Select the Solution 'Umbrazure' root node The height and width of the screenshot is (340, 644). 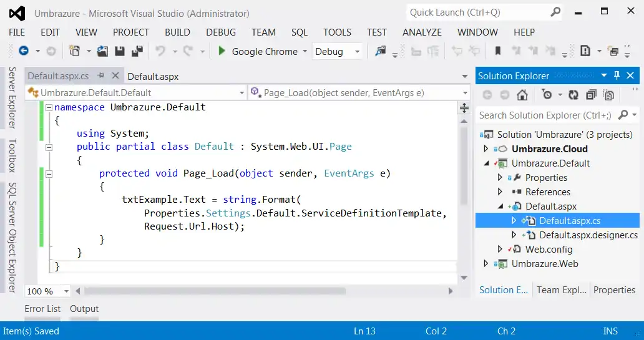tap(565, 134)
